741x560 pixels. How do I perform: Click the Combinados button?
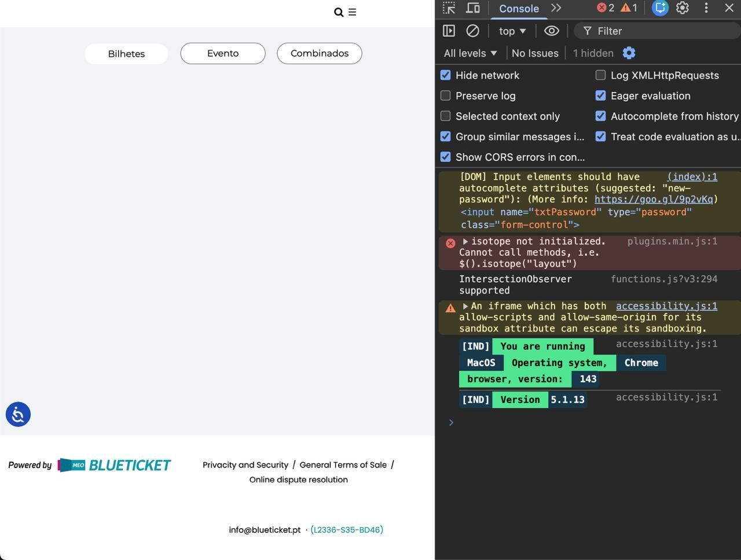(x=320, y=53)
